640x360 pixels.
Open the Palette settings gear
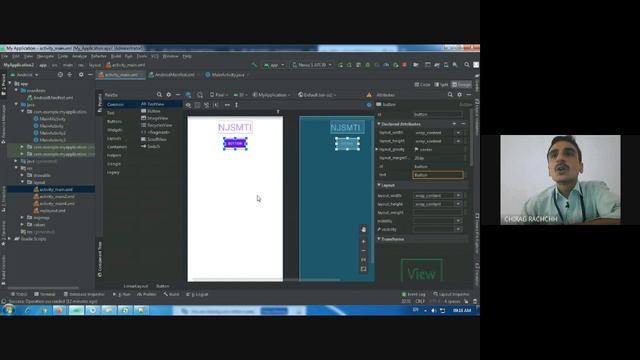pyautogui.click(x=169, y=95)
